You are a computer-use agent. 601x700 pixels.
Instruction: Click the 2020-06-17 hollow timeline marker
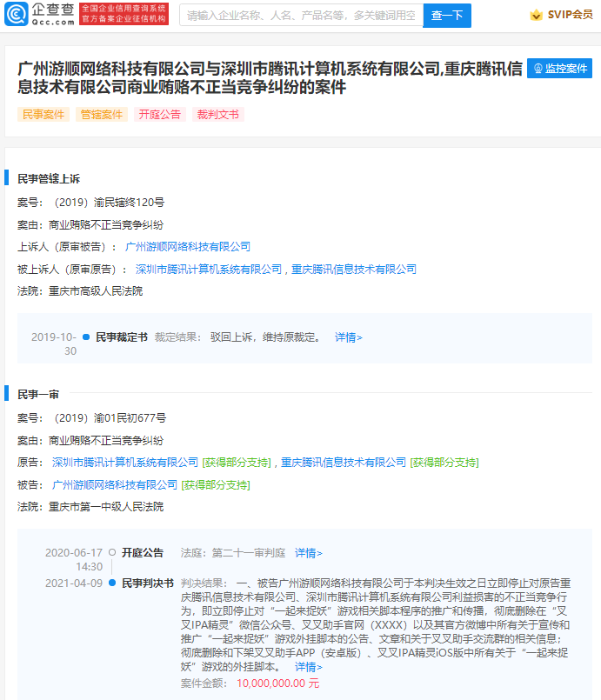(112, 552)
